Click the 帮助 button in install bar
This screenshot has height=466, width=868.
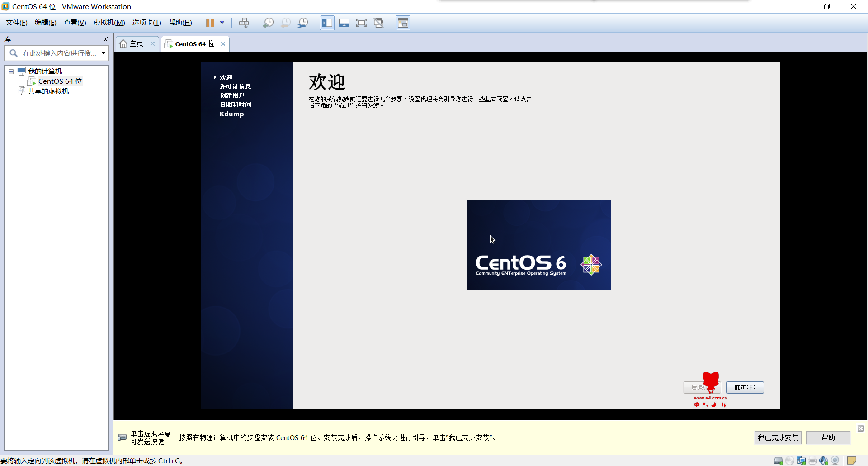pos(828,437)
